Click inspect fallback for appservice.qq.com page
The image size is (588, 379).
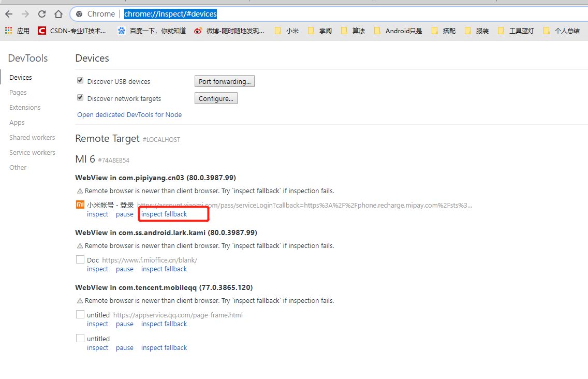pos(164,324)
